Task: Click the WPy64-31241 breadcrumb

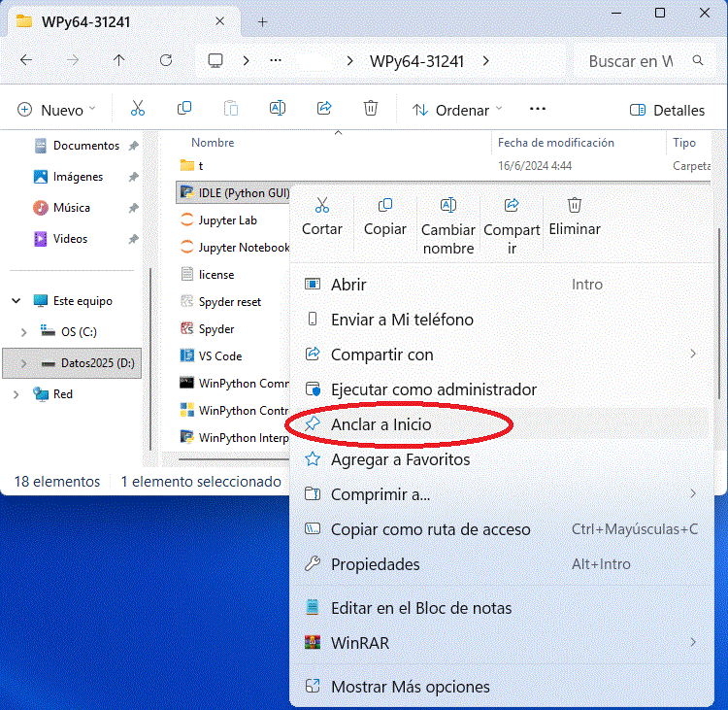Action: point(417,61)
